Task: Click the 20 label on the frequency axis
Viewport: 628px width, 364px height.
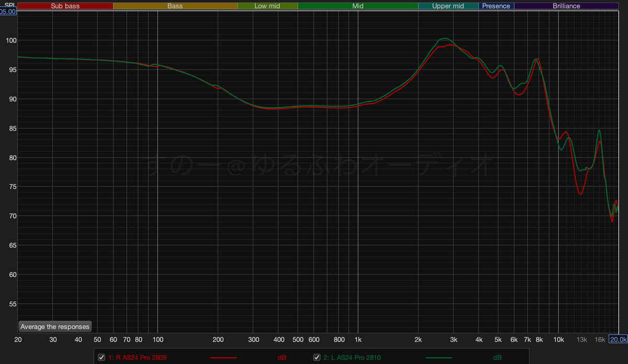Action: [x=18, y=339]
